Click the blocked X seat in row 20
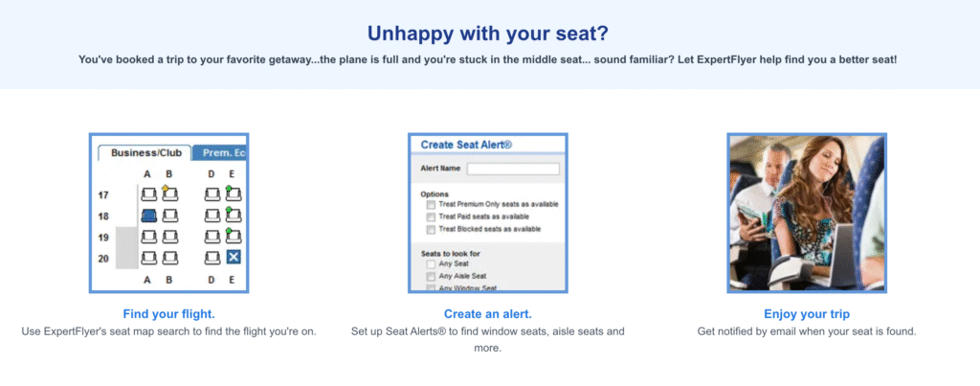 pyautogui.click(x=234, y=257)
